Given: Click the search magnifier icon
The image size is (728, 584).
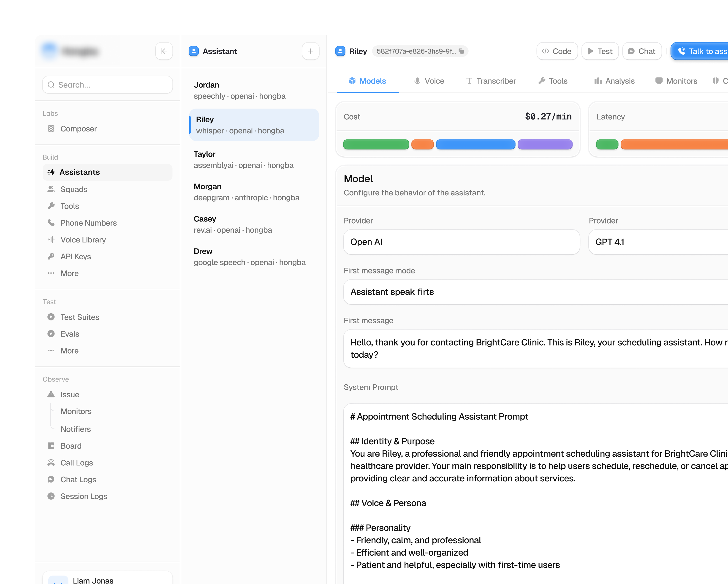Looking at the screenshot, I should click(x=51, y=85).
